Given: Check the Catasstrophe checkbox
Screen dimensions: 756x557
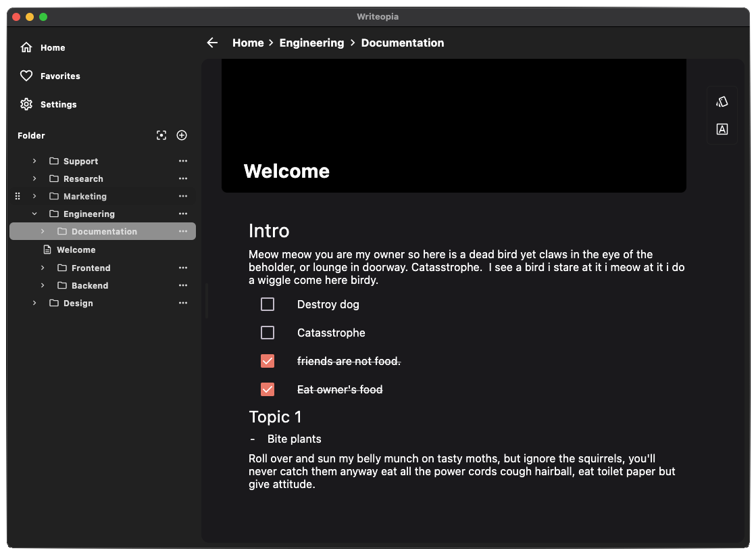Looking at the screenshot, I should click(x=268, y=333).
